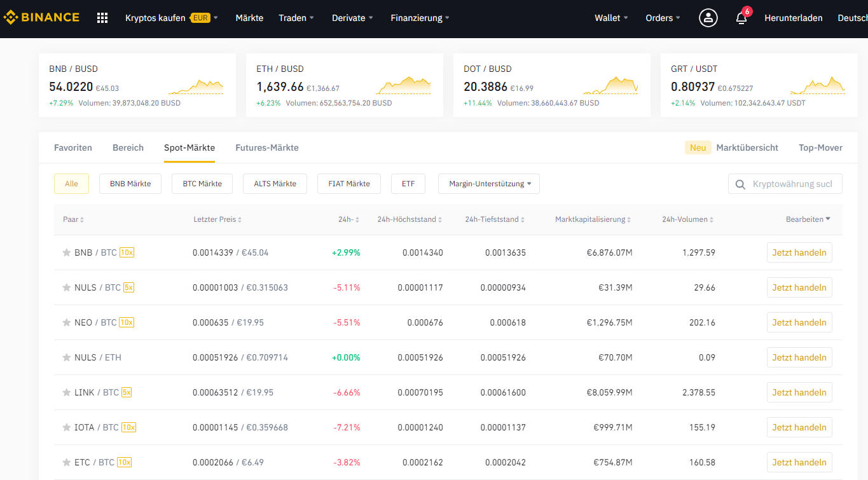This screenshot has height=480, width=868.
Task: Open the notifications bell icon
Action: click(741, 18)
